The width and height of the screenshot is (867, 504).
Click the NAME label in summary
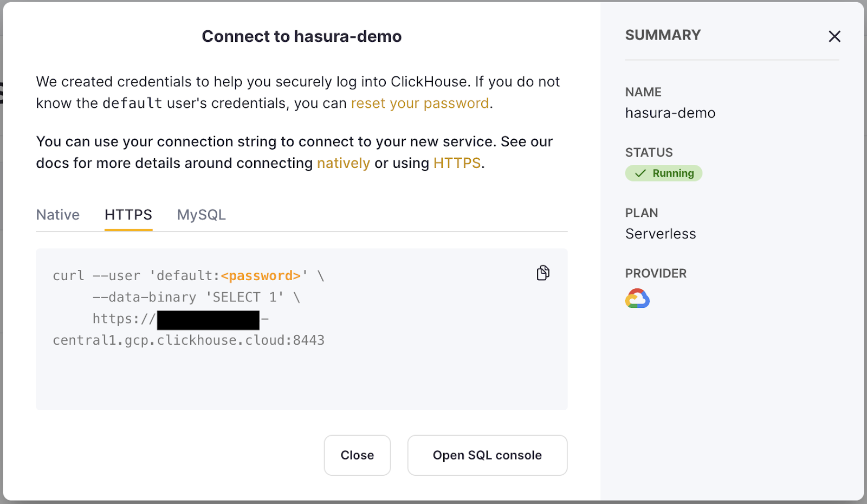coord(643,92)
